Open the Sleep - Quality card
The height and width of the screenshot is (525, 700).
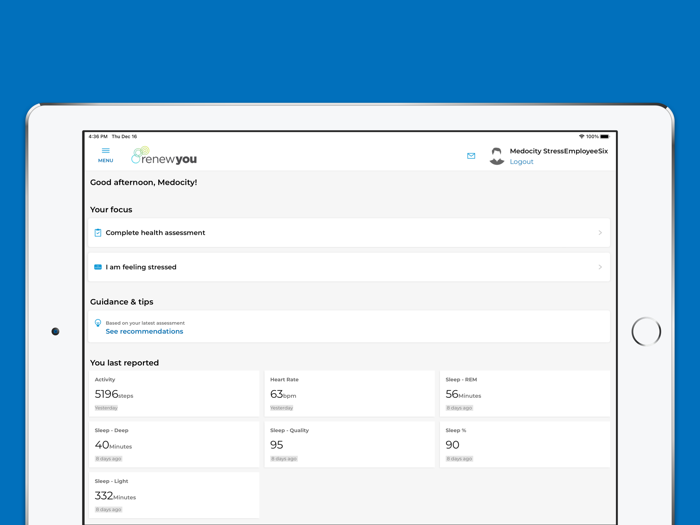tap(349, 444)
